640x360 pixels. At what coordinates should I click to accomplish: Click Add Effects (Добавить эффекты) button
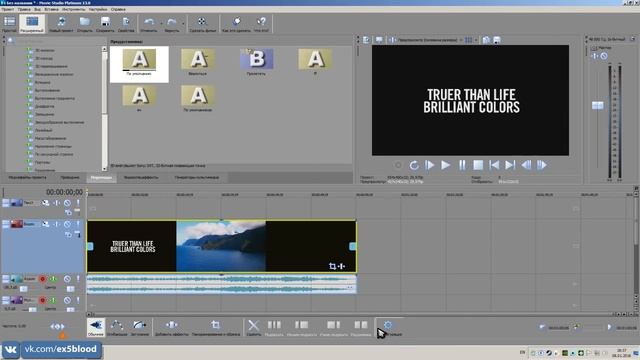pyautogui.click(x=171, y=327)
